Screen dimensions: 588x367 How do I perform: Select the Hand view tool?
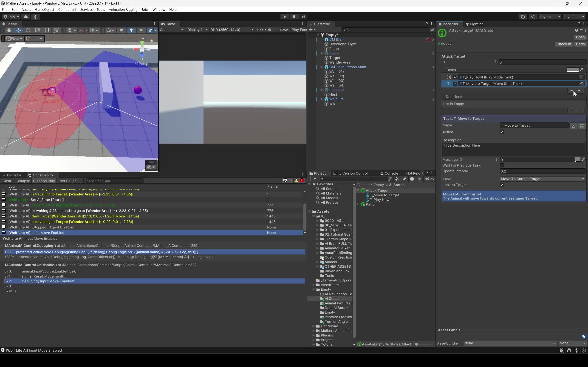tap(9, 30)
